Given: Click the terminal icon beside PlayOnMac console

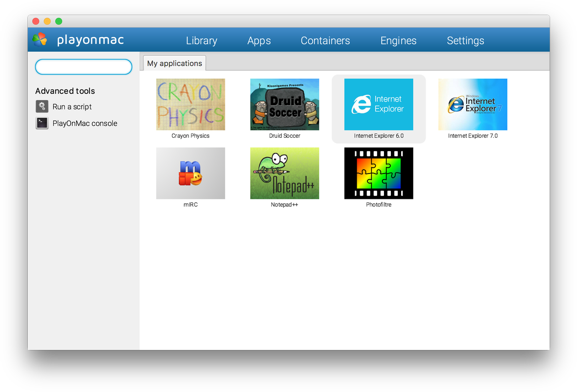Looking at the screenshot, I should click(x=42, y=124).
